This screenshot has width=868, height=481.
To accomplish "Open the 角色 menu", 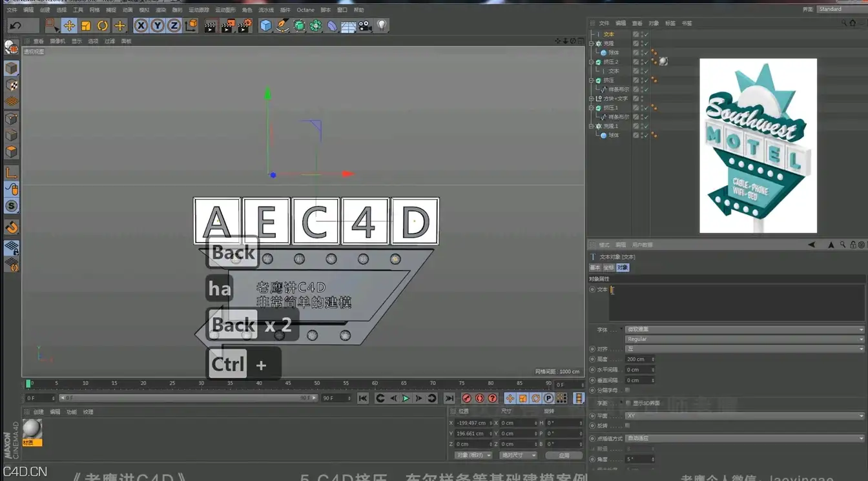I will pos(247,10).
